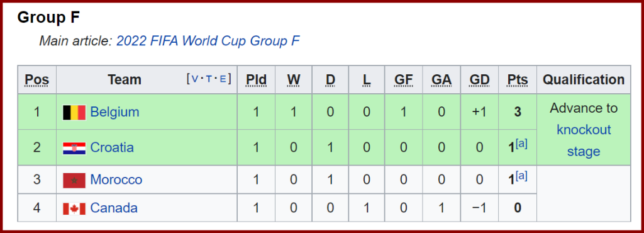
Task: Open the Croatia team link
Action: (112, 147)
